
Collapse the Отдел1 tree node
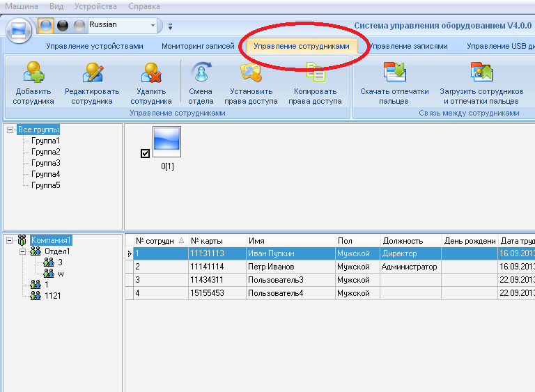[x=22, y=252]
